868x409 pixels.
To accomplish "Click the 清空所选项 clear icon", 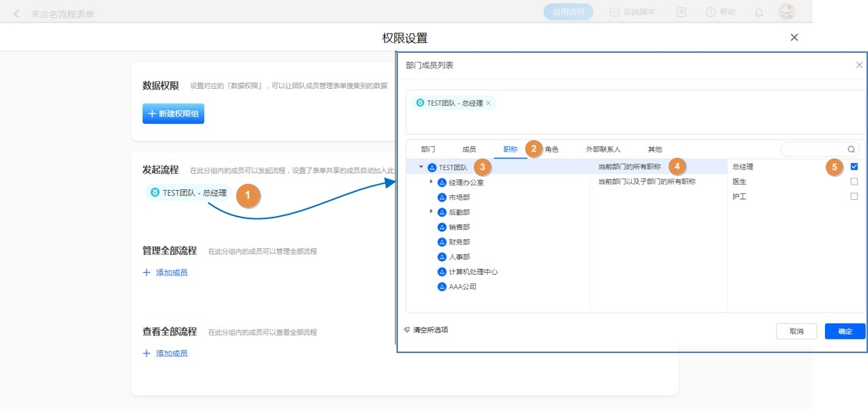I will tap(407, 329).
